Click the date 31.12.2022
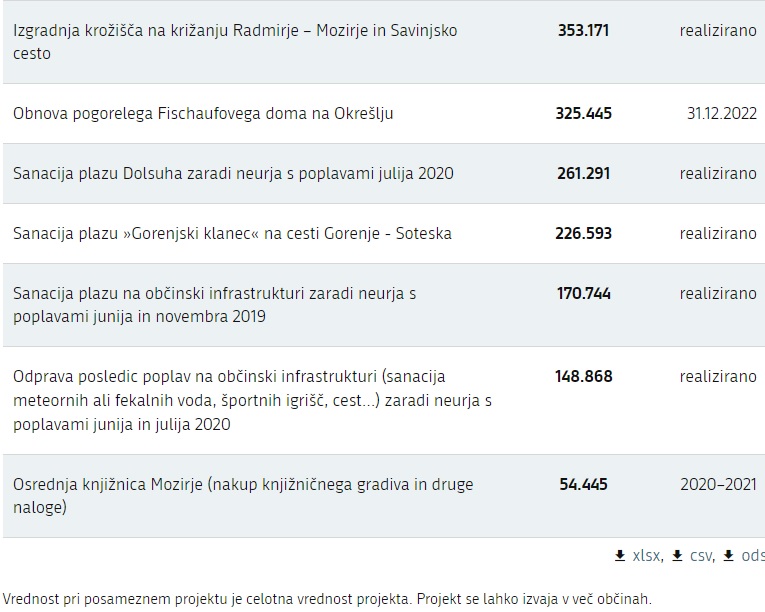 pos(722,113)
